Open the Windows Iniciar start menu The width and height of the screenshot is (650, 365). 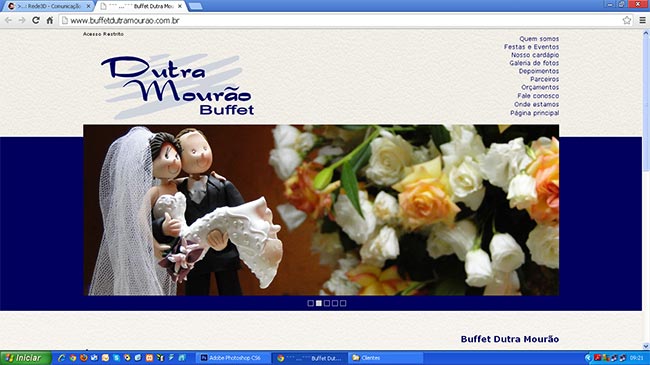coord(25,358)
